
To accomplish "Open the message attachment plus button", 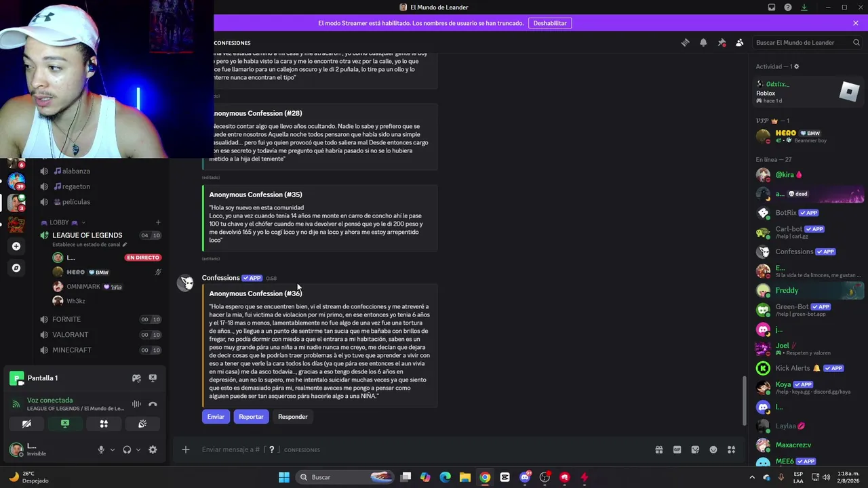I will pos(185,449).
